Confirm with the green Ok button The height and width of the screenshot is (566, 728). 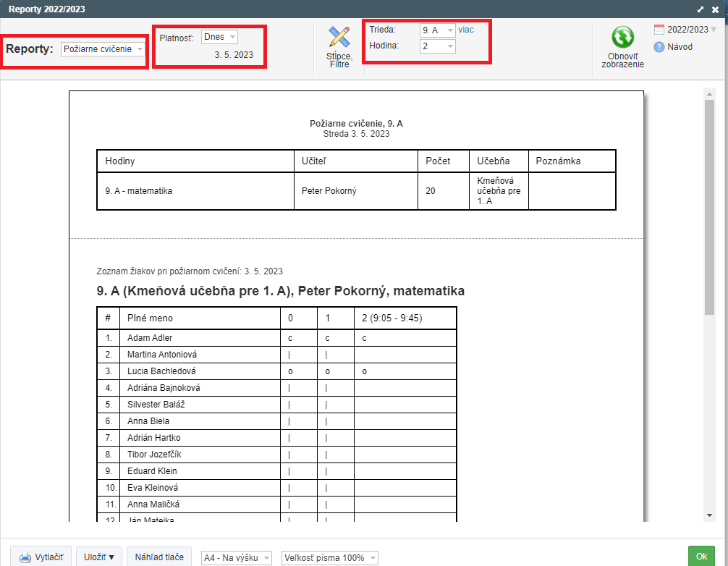click(701, 557)
